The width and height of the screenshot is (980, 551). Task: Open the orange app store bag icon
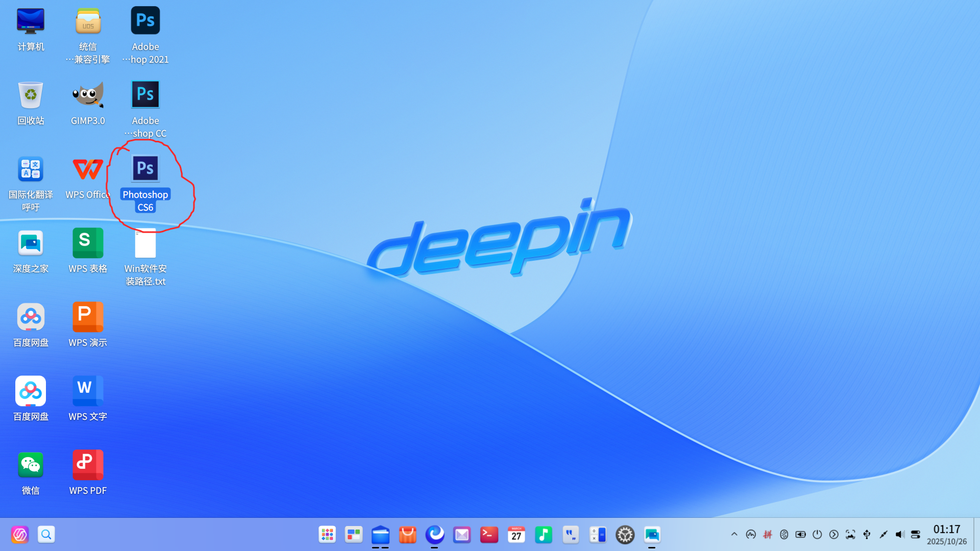pyautogui.click(x=408, y=534)
